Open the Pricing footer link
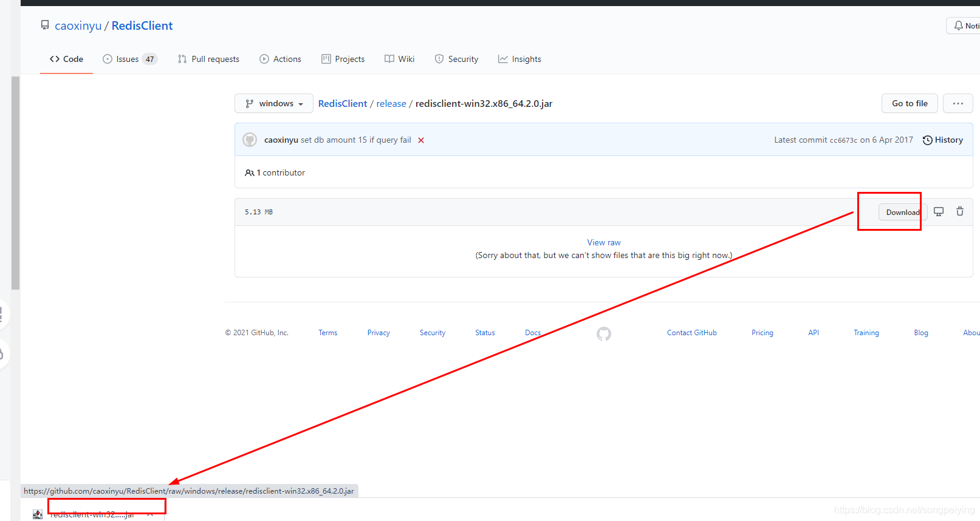The width and height of the screenshot is (980, 521). click(762, 333)
